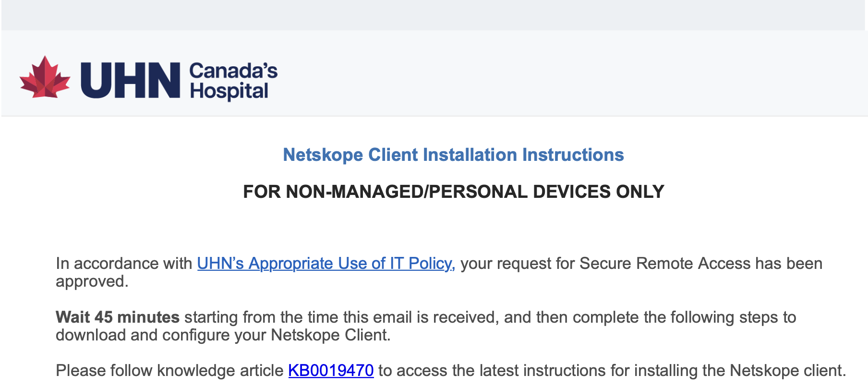This screenshot has width=868, height=388.
Task: Click the Netskope Client Installation Instructions heading
Action: tap(453, 155)
